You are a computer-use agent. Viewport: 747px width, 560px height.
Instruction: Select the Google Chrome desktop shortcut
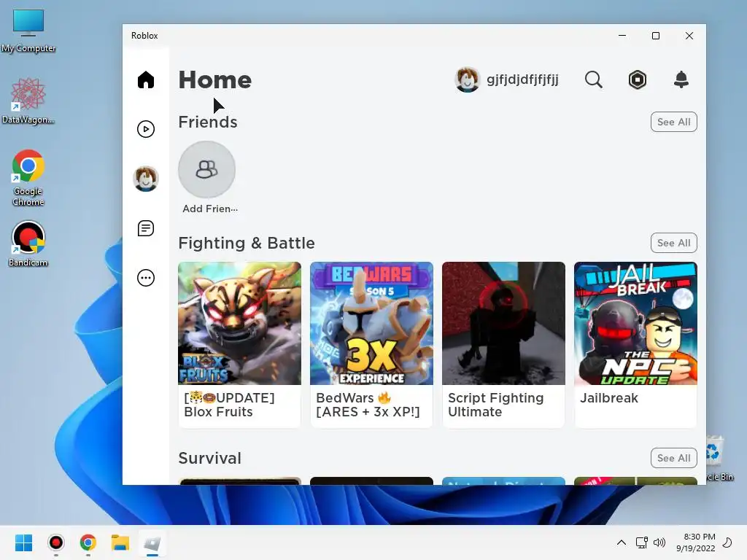pos(28,178)
